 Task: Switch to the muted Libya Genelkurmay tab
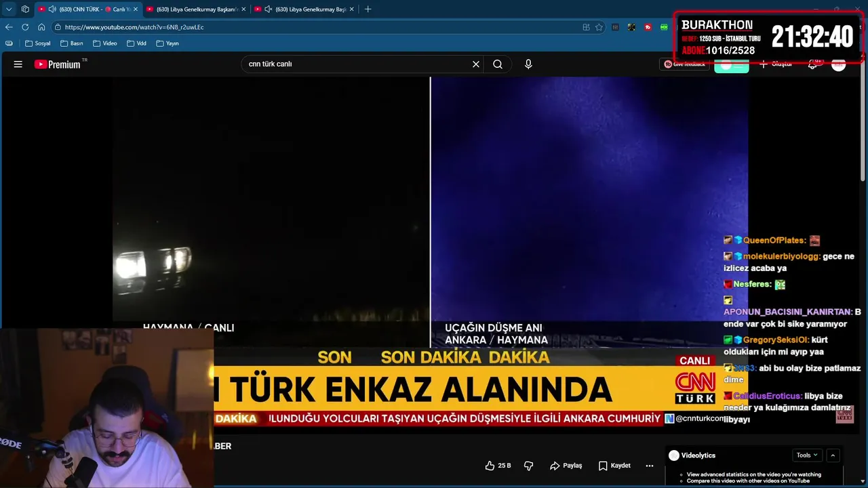coord(304,9)
